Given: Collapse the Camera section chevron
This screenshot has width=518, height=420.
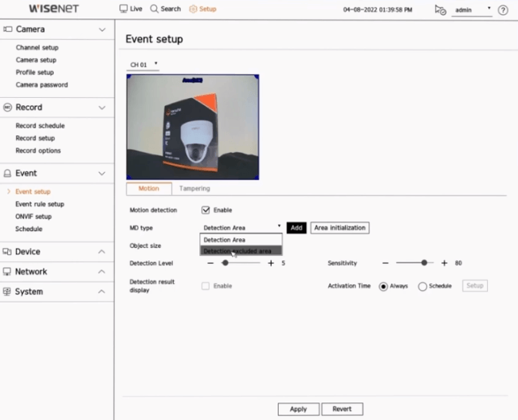Looking at the screenshot, I should click(x=102, y=29).
